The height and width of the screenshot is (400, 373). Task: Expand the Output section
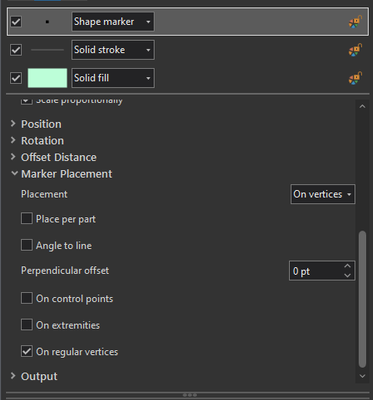click(13, 376)
